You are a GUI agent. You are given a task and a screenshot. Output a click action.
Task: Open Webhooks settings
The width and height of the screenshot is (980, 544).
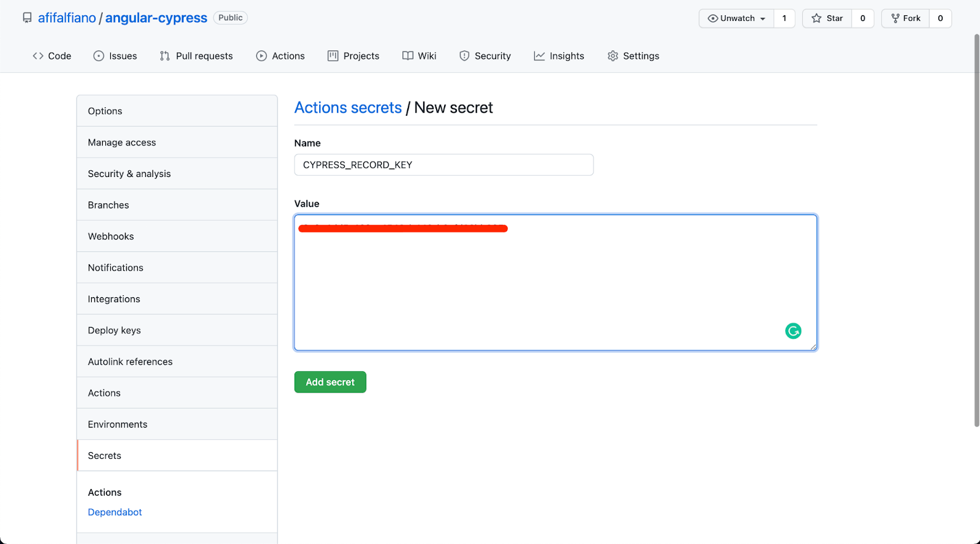tap(177, 236)
